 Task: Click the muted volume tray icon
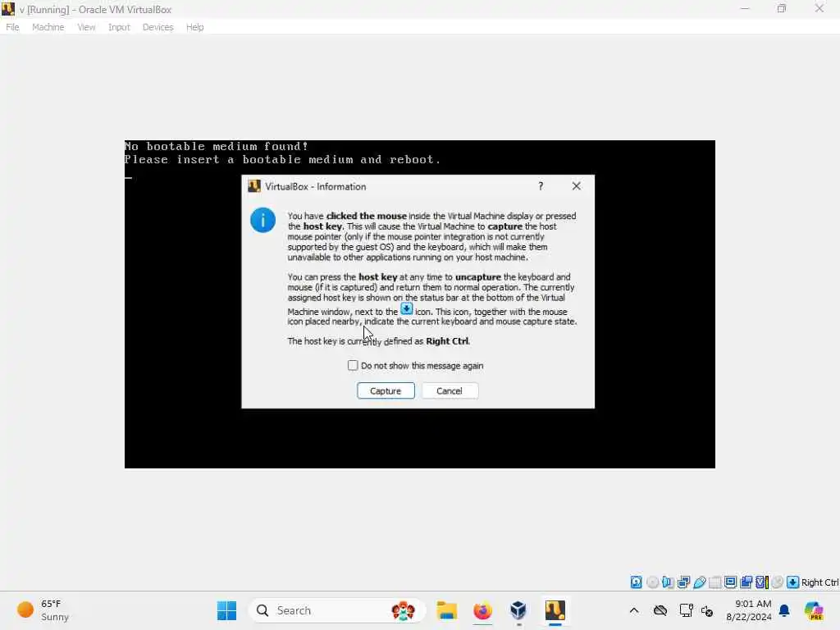pyautogui.click(x=707, y=610)
